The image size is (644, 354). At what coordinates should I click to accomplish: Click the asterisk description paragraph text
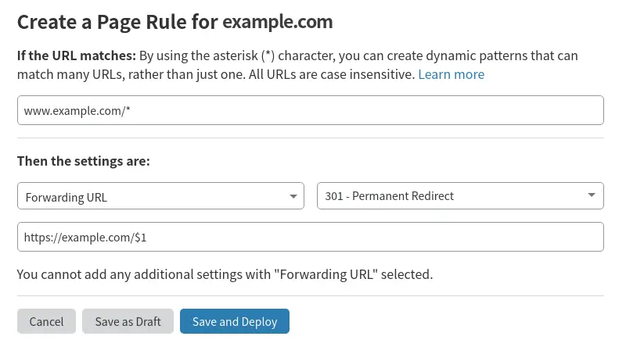(x=297, y=65)
